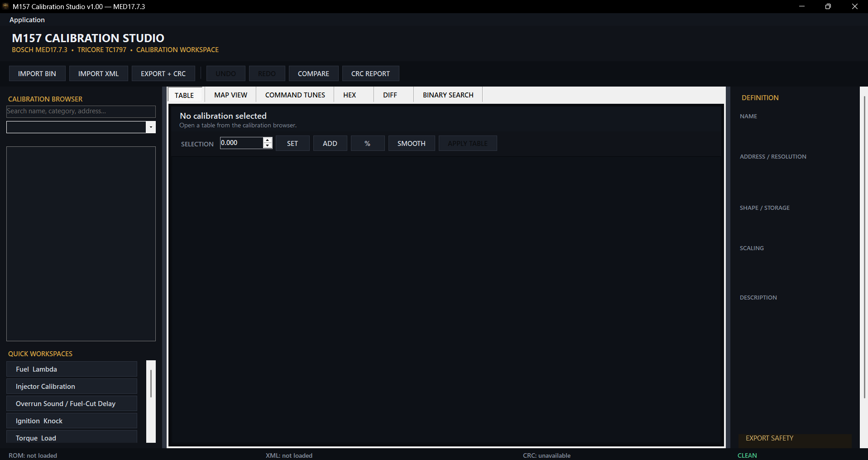Restore down the Calibration Studio window

tap(828, 6)
